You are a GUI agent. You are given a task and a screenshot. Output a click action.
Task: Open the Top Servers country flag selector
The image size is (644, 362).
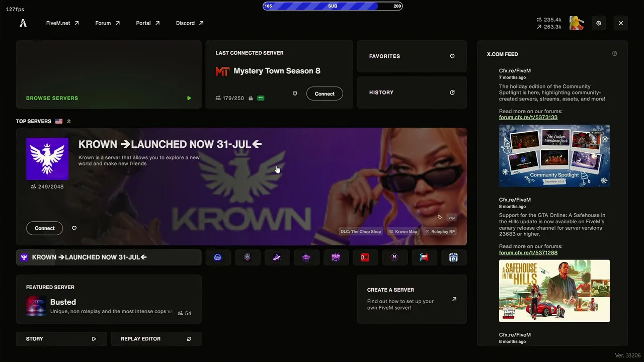tap(59, 121)
